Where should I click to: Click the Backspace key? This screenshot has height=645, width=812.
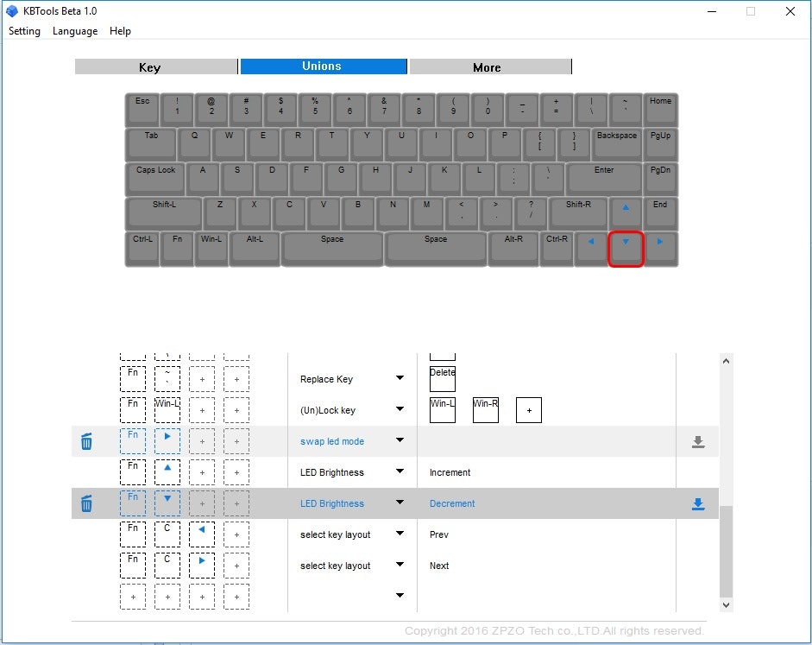(616, 143)
